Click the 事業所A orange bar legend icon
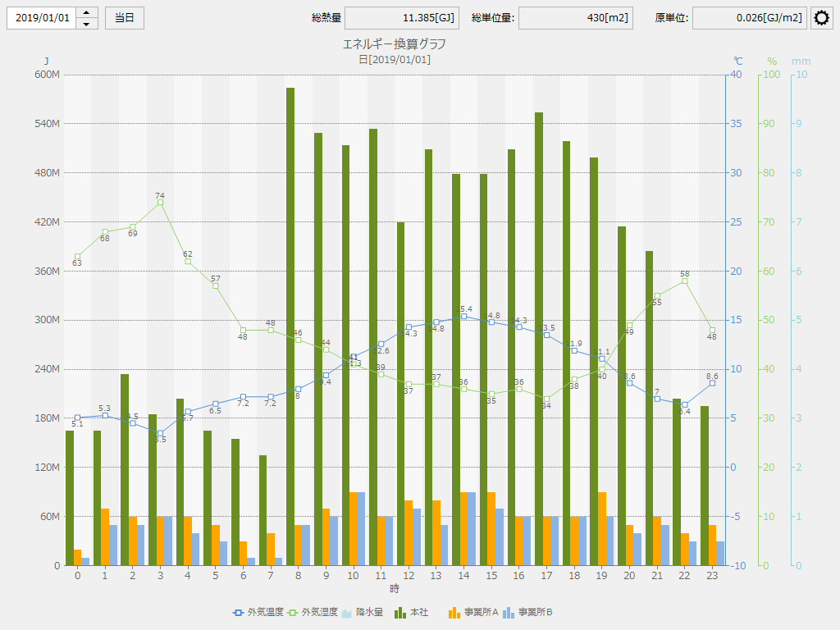The width and height of the screenshot is (840, 630). click(x=454, y=612)
